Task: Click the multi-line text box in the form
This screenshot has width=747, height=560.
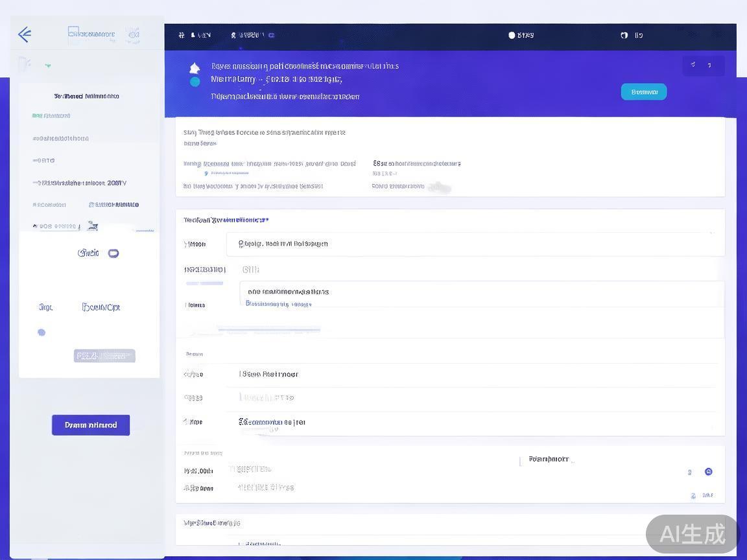Action: 481,294
